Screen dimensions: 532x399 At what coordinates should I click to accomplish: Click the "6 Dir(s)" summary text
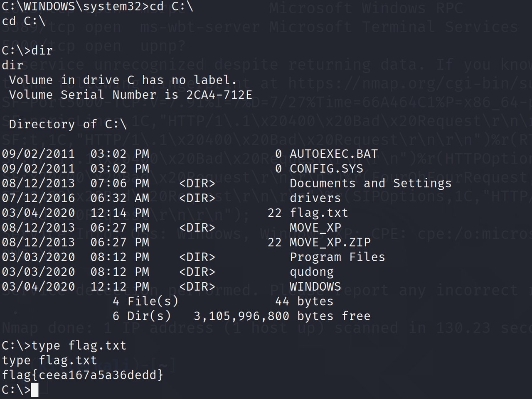point(142,316)
